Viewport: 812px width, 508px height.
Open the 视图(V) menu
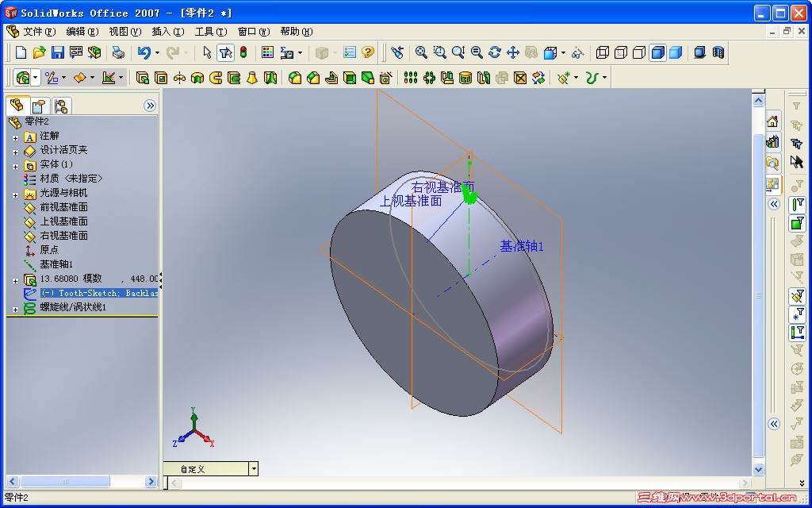tap(124, 32)
